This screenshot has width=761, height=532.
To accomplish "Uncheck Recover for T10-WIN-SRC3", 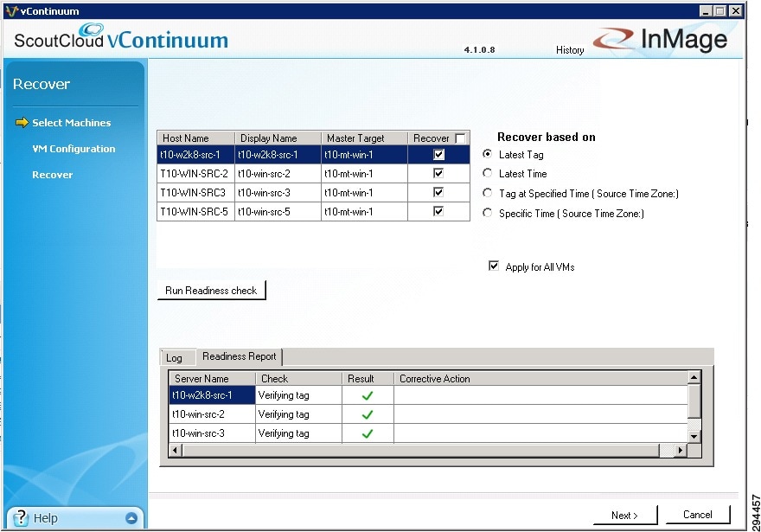I will [x=438, y=192].
